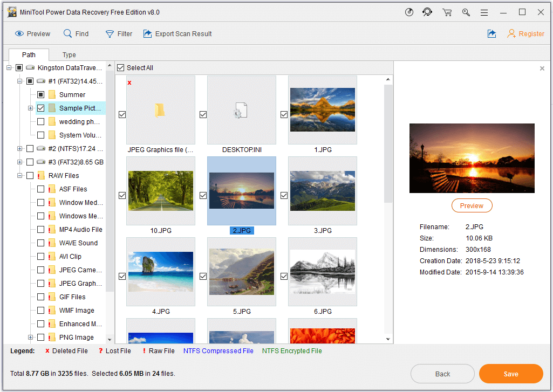Click the thumbnail grid vertical scrollbar

388,162
